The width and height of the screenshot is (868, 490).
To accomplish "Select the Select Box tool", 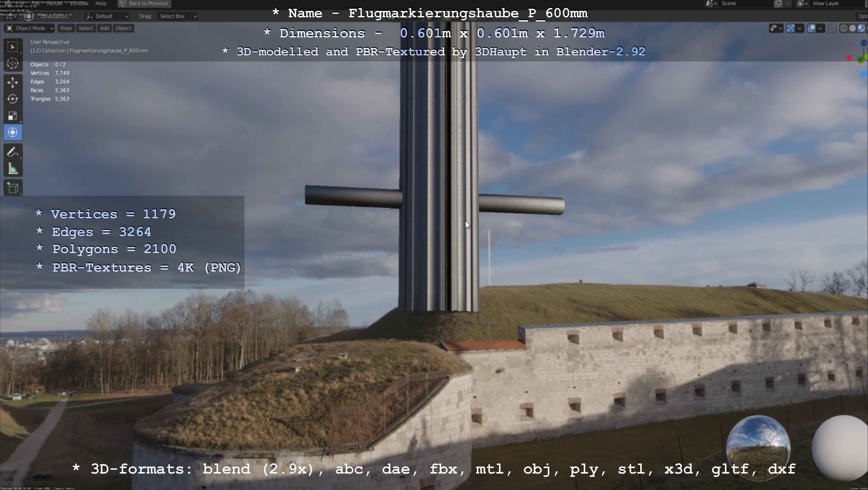I will [x=13, y=47].
